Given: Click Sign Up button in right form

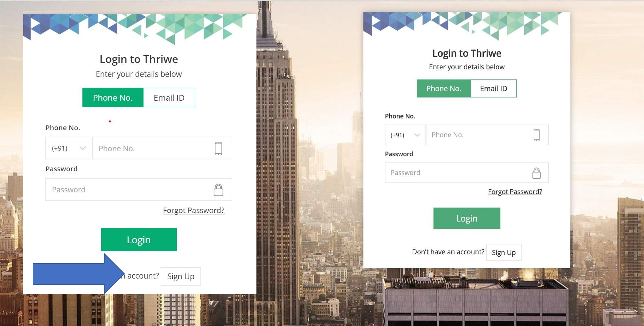Looking at the screenshot, I should pos(504,252).
